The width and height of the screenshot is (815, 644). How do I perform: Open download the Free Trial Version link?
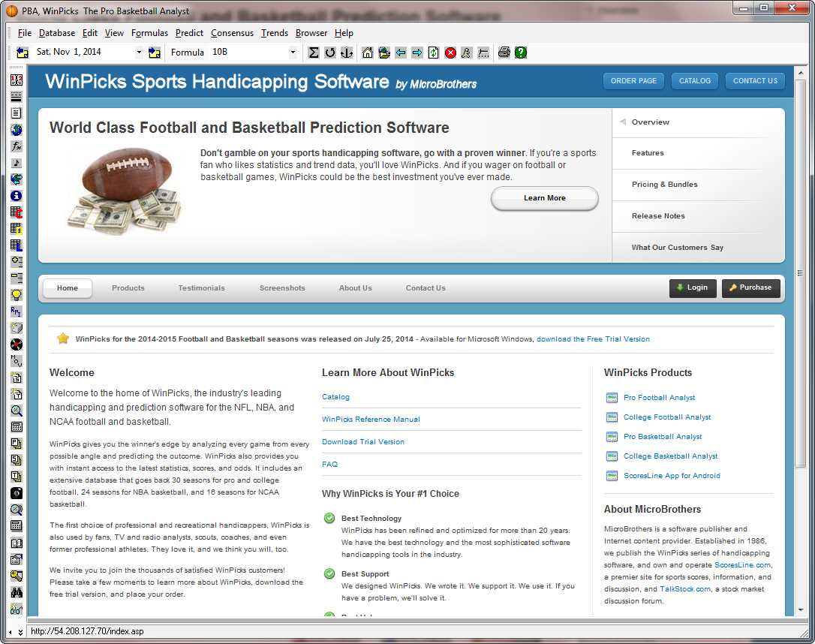pyautogui.click(x=593, y=339)
